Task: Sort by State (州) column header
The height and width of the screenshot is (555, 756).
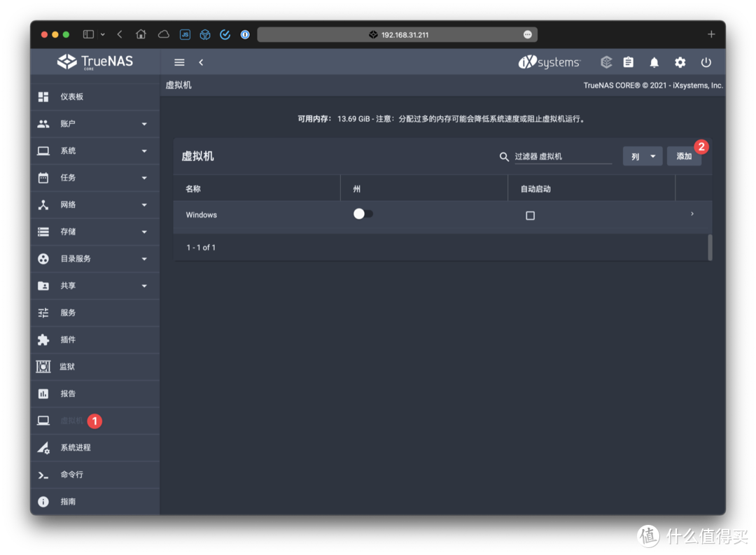Action: coord(357,189)
